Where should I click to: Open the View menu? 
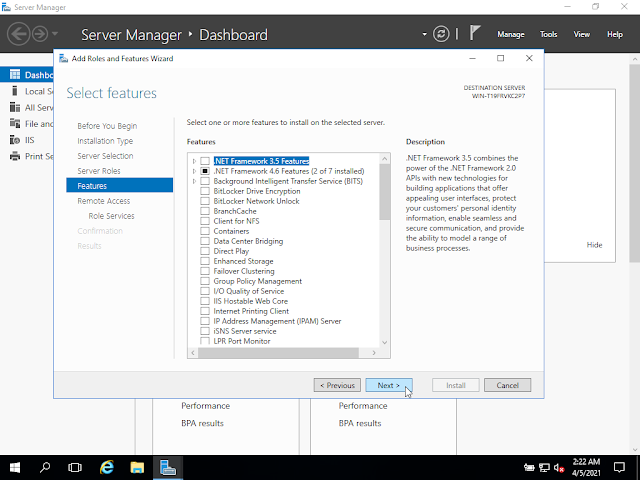pyautogui.click(x=582, y=34)
